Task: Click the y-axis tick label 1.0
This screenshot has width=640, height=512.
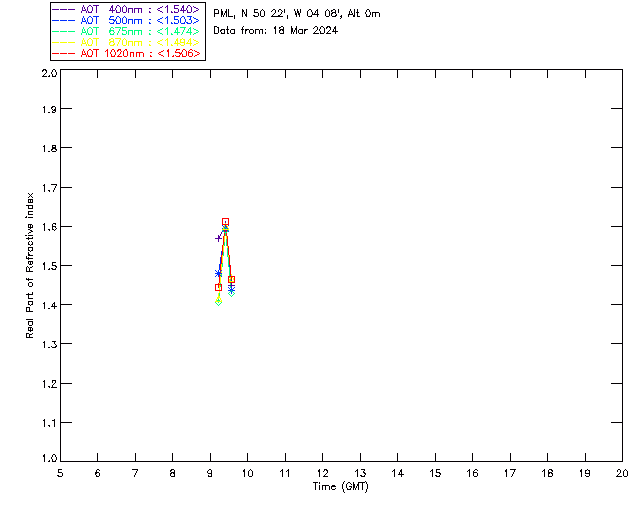Action: coord(49,459)
